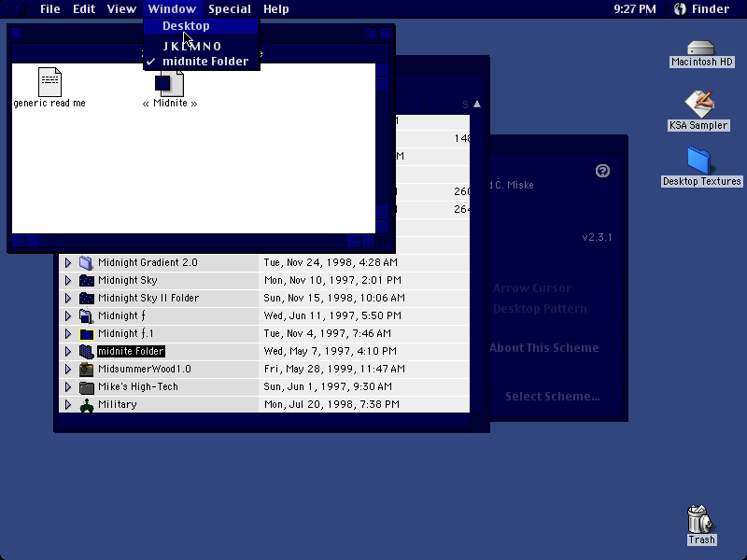Click the midnite Folder window's horizontal scrollbar

(x=193, y=241)
